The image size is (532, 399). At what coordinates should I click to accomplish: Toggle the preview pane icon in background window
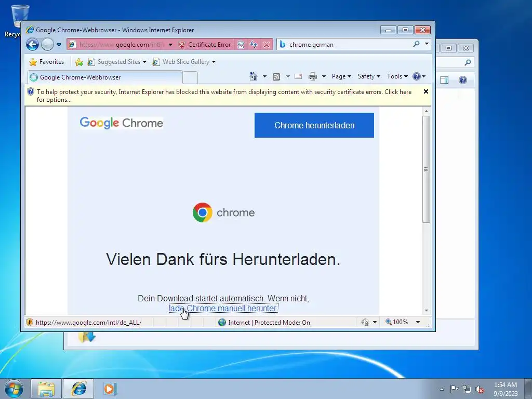tap(444, 80)
